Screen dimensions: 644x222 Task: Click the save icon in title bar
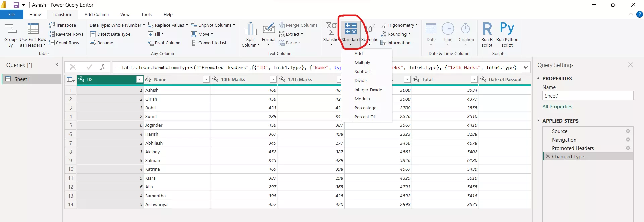click(16, 5)
